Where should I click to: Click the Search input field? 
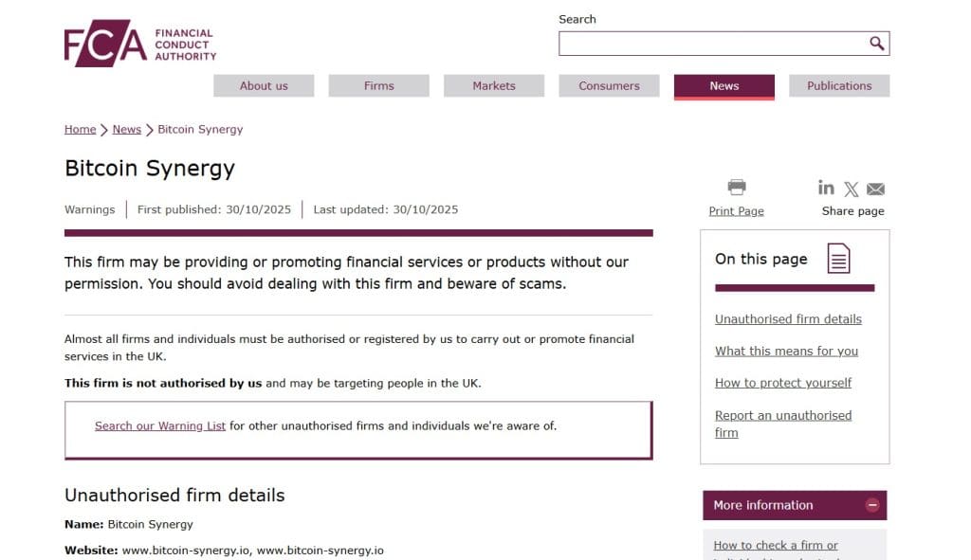[711, 44]
